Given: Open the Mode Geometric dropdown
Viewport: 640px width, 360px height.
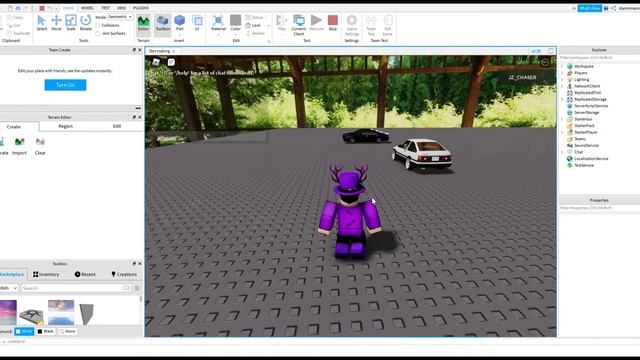Looking at the screenshot, I should click(120, 17).
